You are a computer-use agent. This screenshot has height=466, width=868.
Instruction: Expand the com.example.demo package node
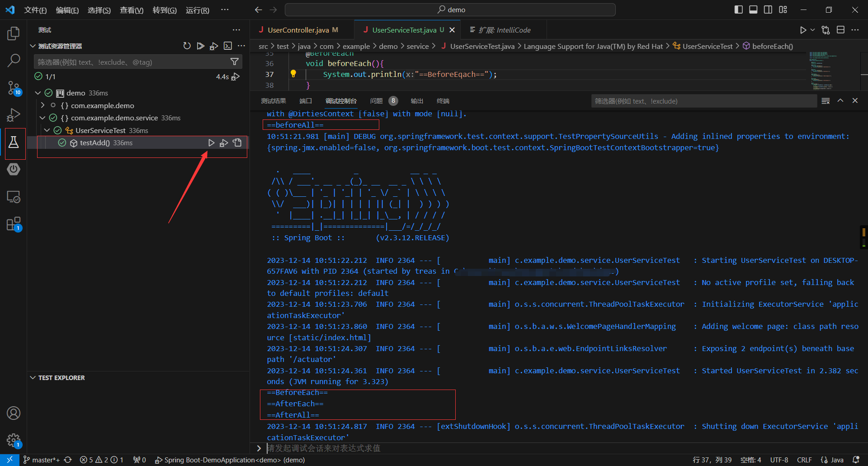(x=42, y=105)
